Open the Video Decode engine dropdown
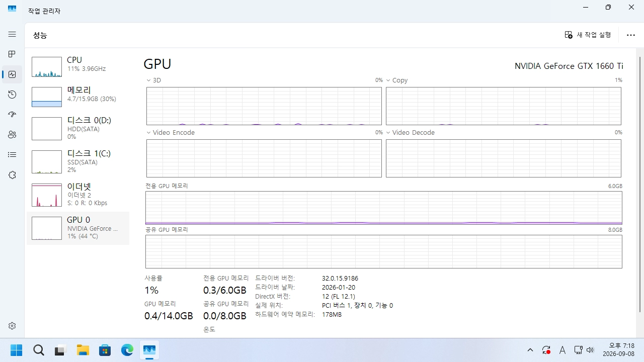644x362 pixels. [x=410, y=133]
